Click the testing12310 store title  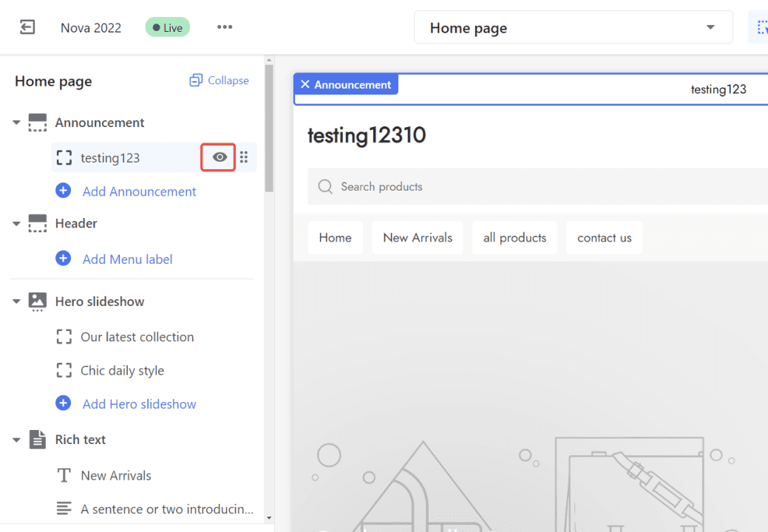pos(367,135)
